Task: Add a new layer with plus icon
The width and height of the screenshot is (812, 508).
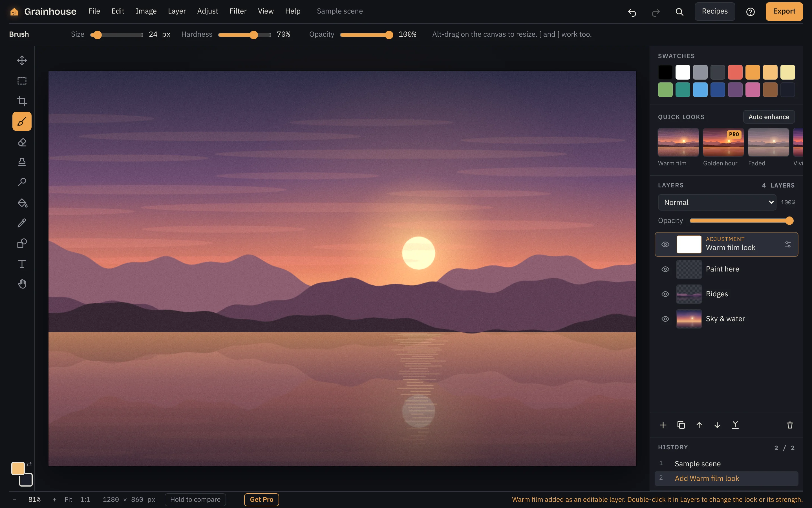Action: (663, 425)
